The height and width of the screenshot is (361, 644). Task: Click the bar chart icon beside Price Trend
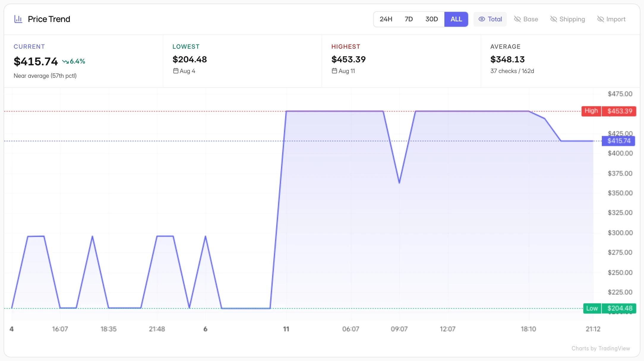tap(18, 19)
